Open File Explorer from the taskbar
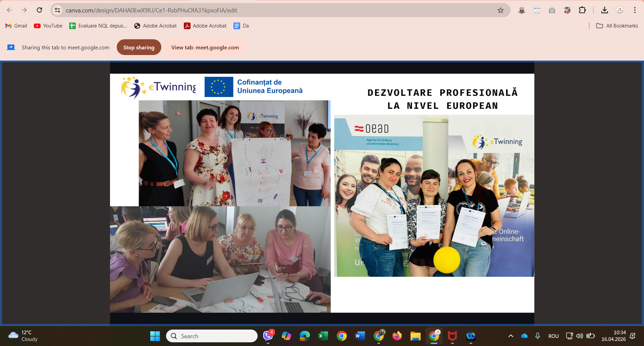 415,336
